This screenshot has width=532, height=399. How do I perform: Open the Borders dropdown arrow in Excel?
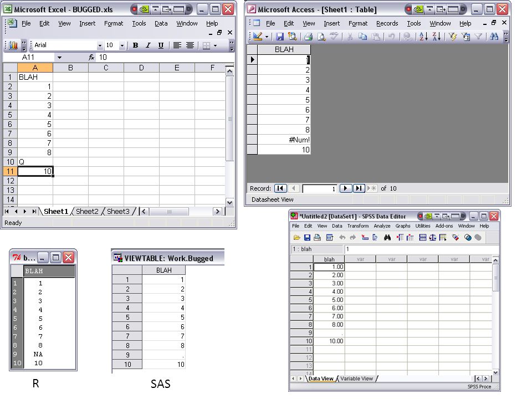(x=215, y=45)
